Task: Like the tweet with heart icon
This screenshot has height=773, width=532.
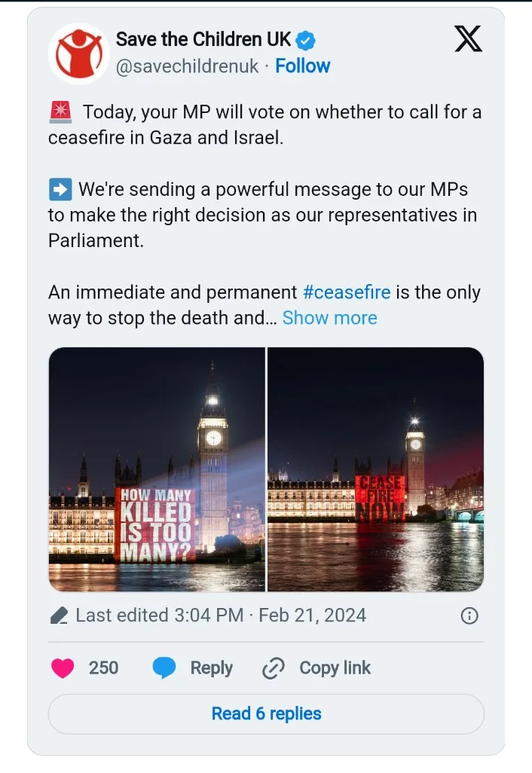Action: pos(63,668)
